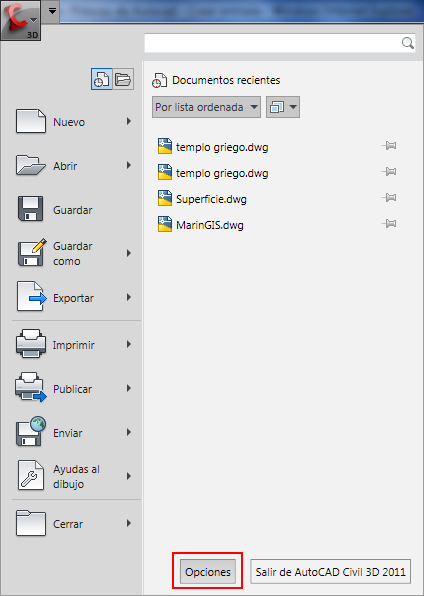Click Salir de AutoCAD Civil 3D 2011
Viewport: 424px width, 596px height.
330,571
